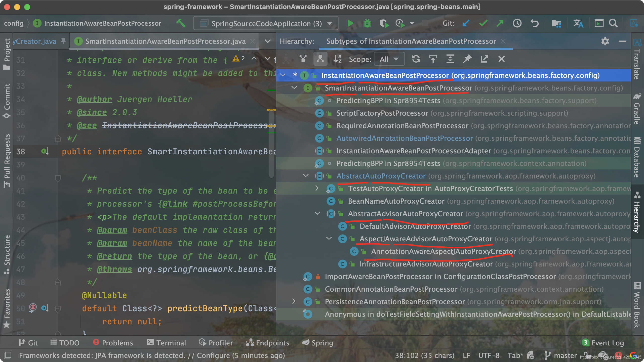
Task: Toggle supertypes hierarchy view button
Action: pyautogui.click(x=303, y=59)
